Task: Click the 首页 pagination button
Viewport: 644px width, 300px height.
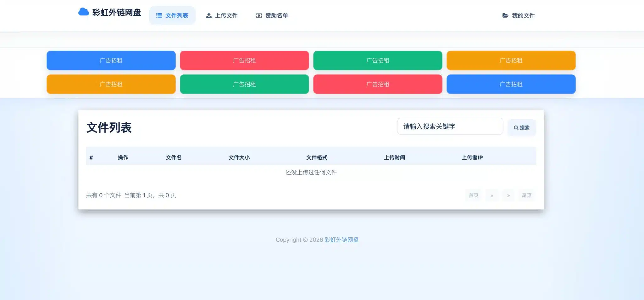Action: click(474, 195)
